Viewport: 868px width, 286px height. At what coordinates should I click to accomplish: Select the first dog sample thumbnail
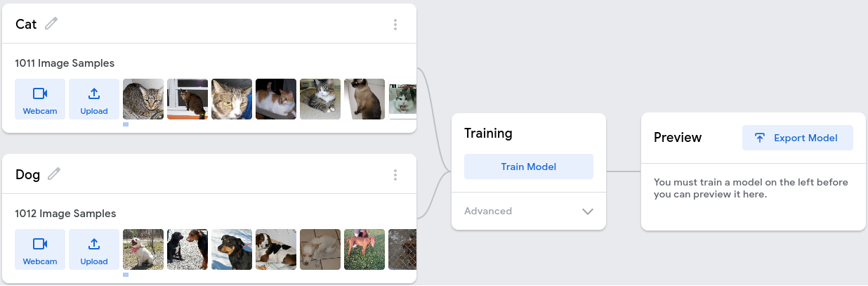click(x=143, y=249)
